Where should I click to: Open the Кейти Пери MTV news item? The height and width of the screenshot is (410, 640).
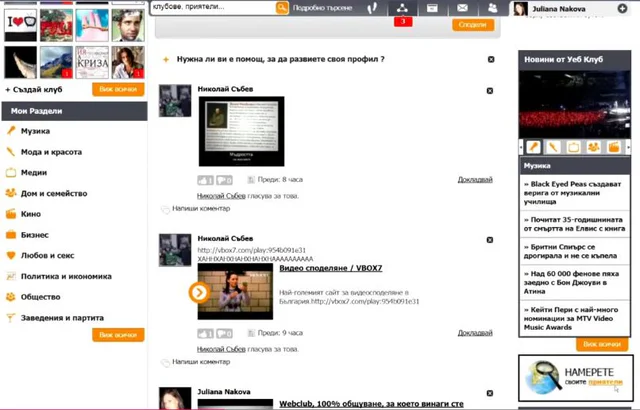571,318
